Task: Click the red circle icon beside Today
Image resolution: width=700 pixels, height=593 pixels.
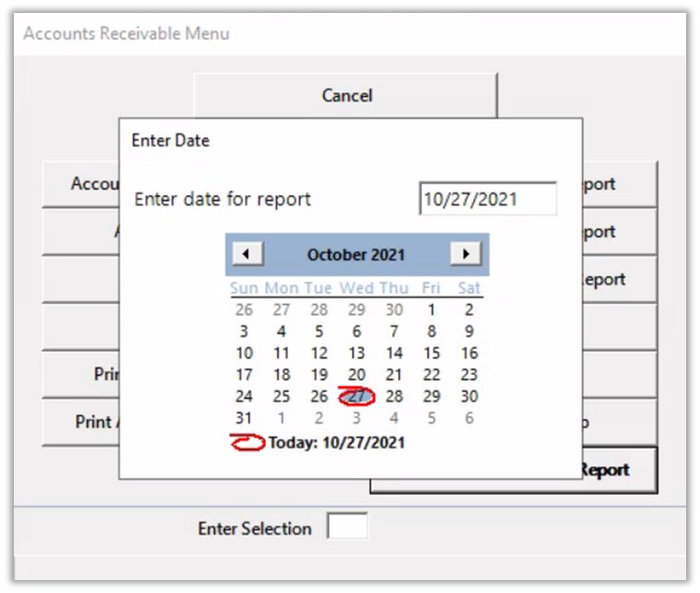Action: pos(247,442)
